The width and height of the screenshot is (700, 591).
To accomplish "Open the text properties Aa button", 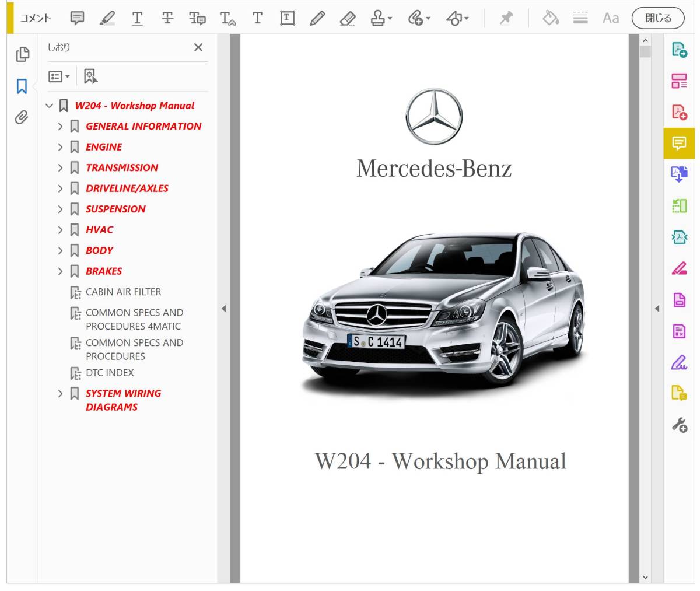I will click(611, 18).
